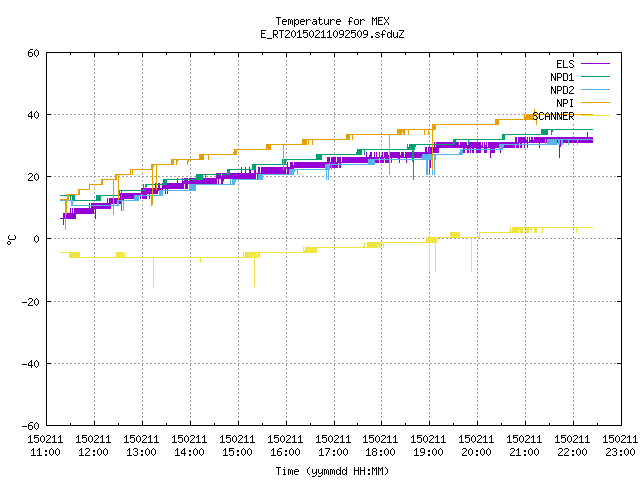Click the filename 'E_RT20150211092509.sfduZ' subtitle
Viewport: 640px width, 480px height.
(332, 34)
